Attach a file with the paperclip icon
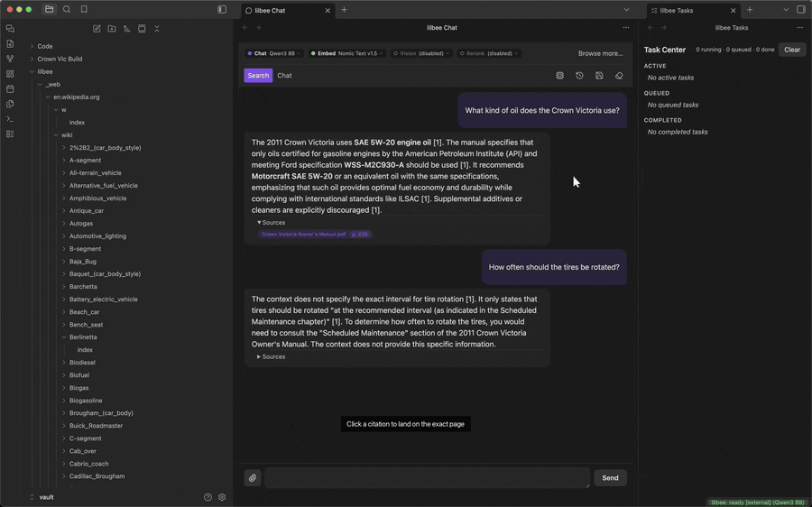Screen dimensions: 812x507 pos(253,478)
